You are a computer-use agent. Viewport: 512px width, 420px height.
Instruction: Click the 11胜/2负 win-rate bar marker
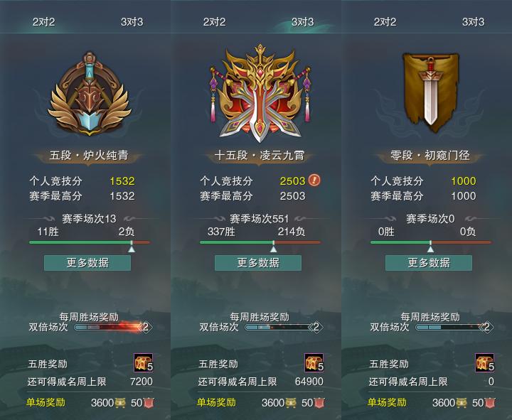(132, 247)
